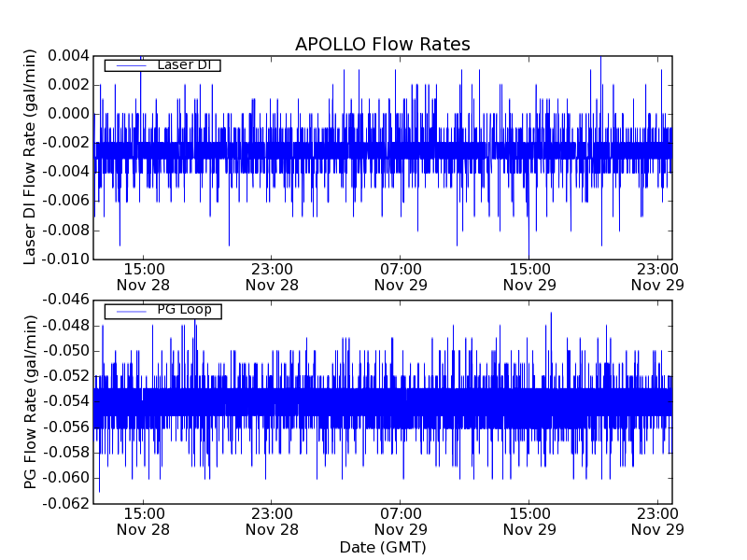The width and height of the screenshot is (747, 560).
Task: Click the 'APOLLO Flow Rates' chart title
Action: point(382,45)
